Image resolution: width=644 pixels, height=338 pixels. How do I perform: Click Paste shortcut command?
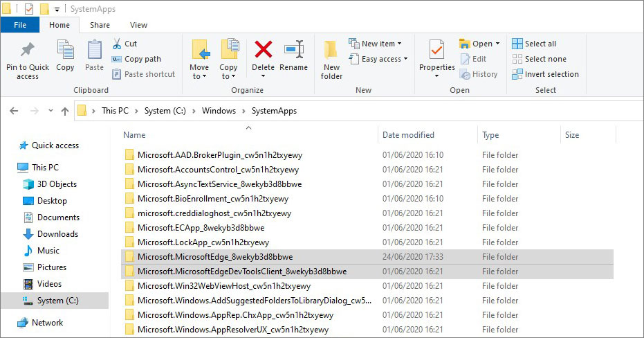point(144,74)
